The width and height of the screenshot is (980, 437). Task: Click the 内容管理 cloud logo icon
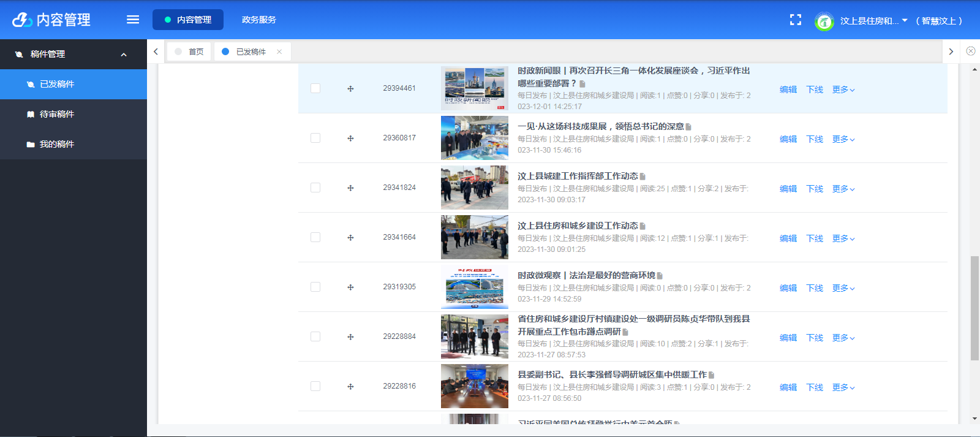(22, 20)
